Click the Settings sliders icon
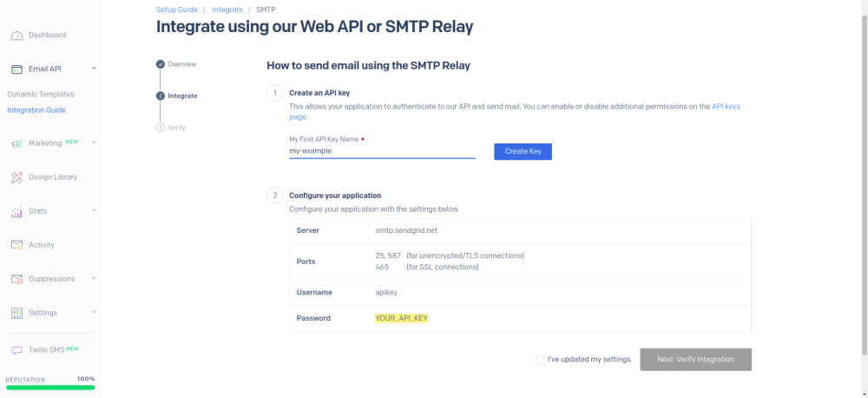The image size is (868, 398). pos(16,313)
